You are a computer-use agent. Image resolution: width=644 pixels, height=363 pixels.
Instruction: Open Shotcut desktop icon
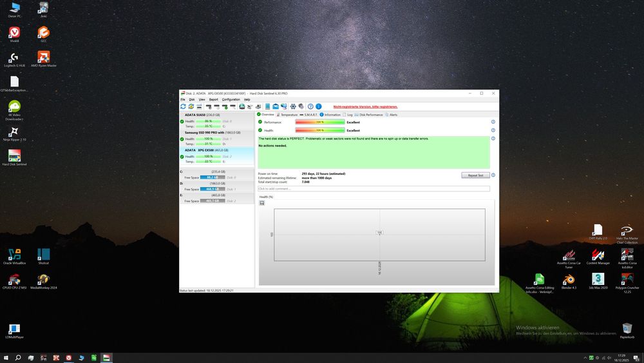[x=44, y=257]
